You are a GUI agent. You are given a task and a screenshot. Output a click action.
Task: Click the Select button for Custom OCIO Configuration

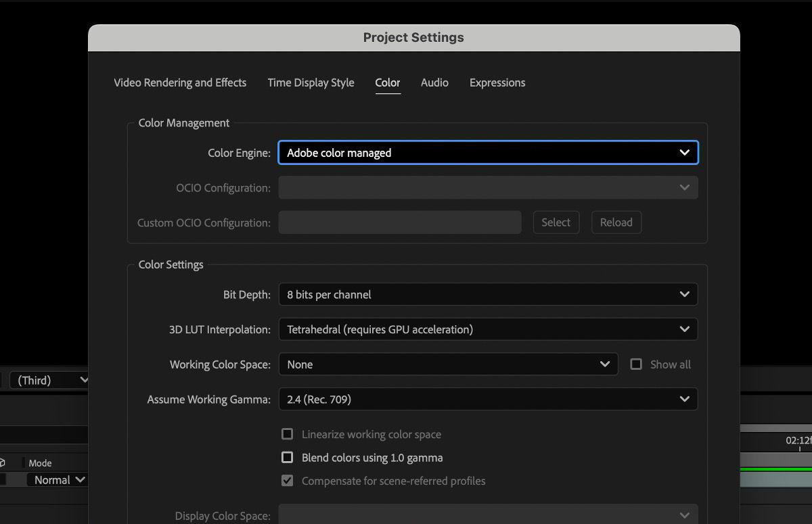click(556, 222)
